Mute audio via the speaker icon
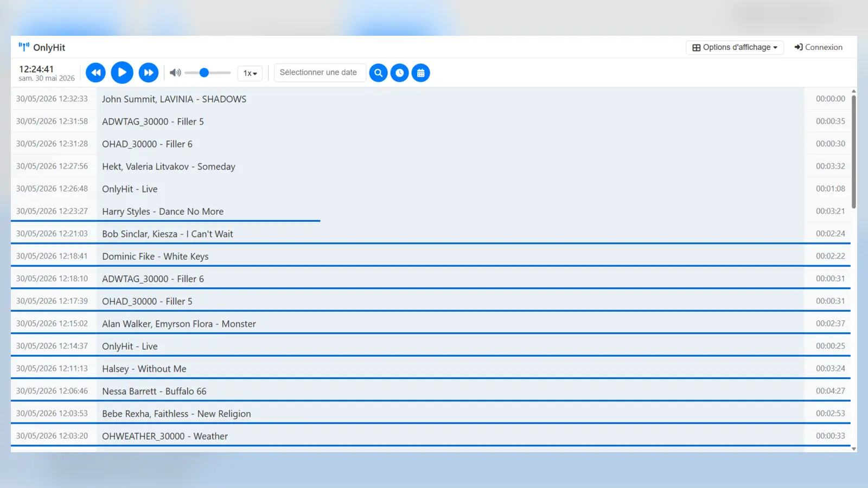 click(x=175, y=73)
